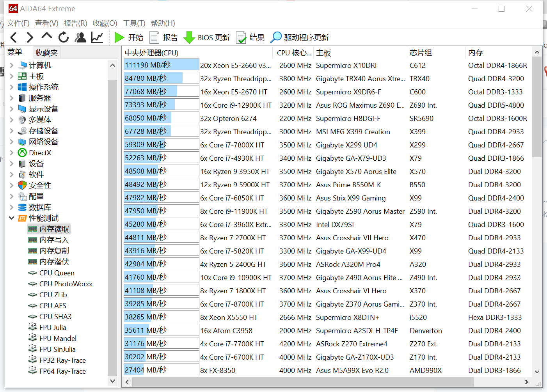Open the 查看(V) menu
The height and width of the screenshot is (392, 547).
tap(47, 23)
